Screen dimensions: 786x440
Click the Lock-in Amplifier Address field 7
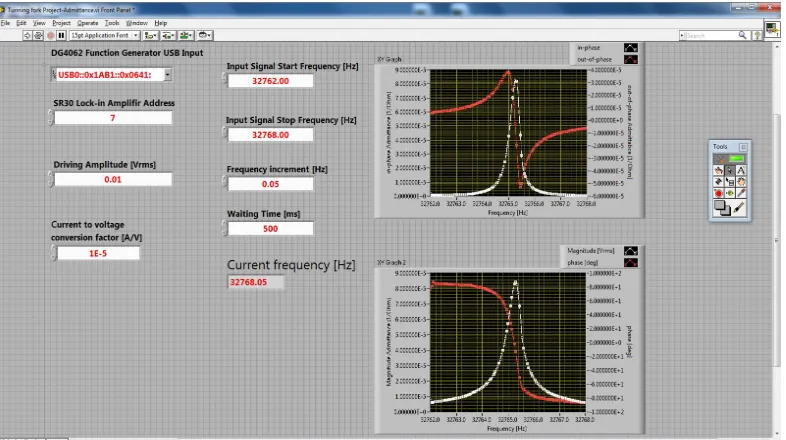(113, 118)
